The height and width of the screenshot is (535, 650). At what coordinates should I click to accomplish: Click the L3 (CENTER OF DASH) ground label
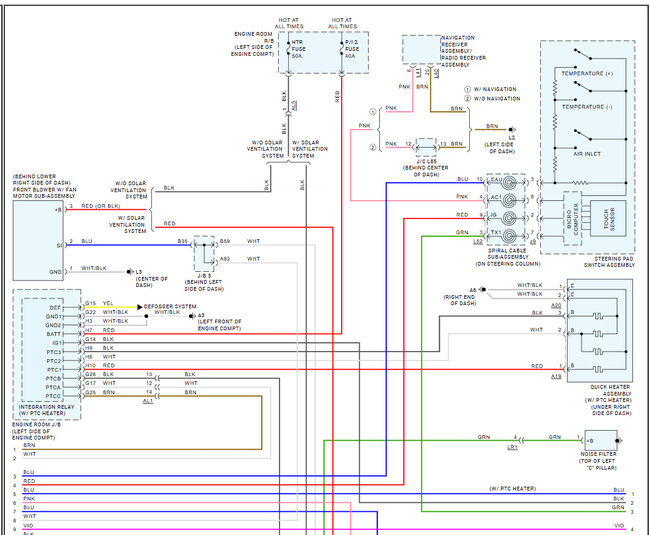pyautogui.click(x=151, y=278)
